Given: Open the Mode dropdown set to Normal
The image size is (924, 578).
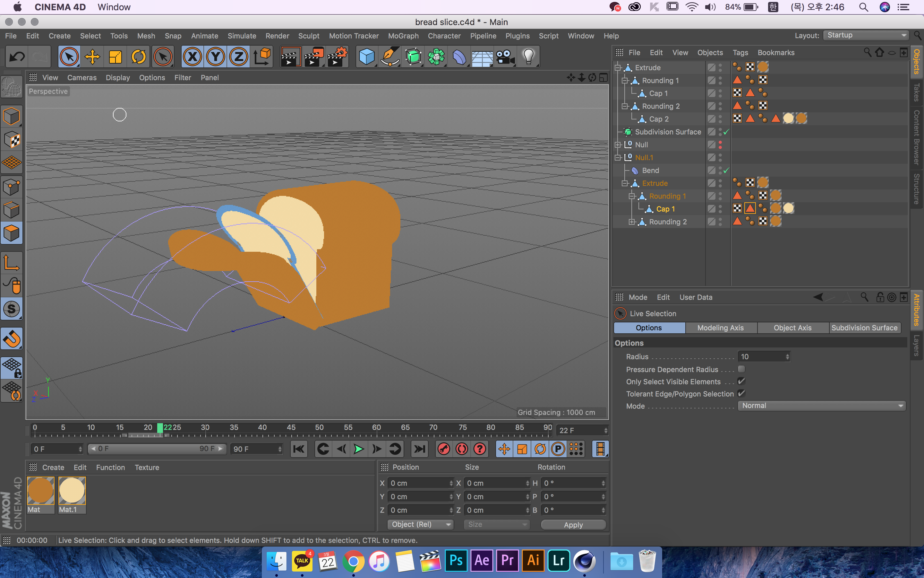Looking at the screenshot, I should pyautogui.click(x=822, y=406).
